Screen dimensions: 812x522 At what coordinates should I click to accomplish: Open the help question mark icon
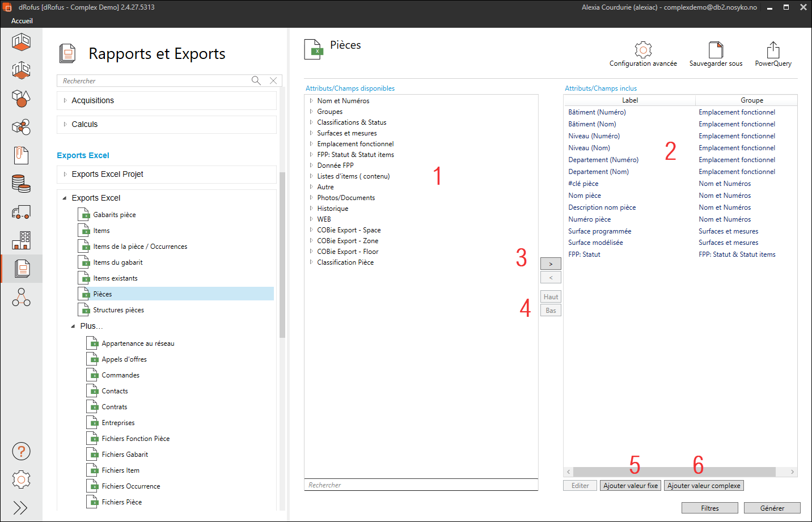21,452
